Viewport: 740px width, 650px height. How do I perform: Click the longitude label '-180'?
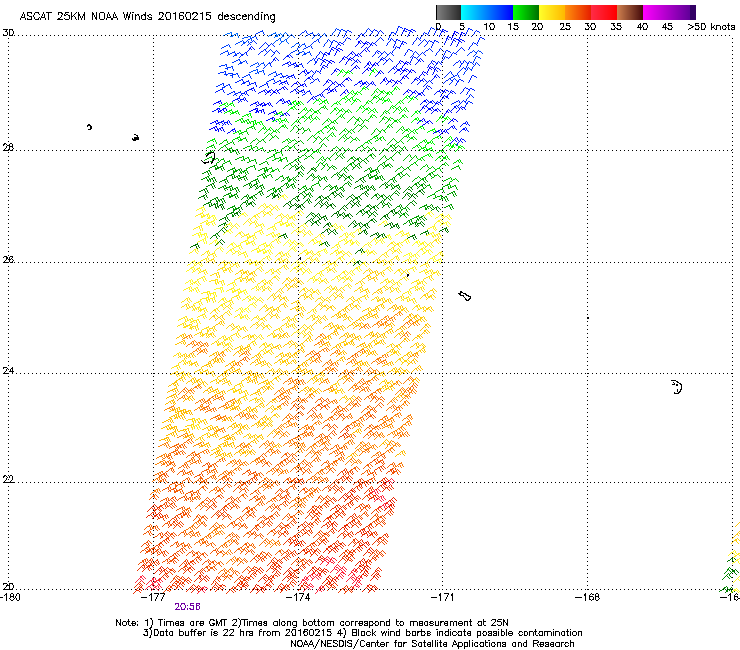point(10,598)
